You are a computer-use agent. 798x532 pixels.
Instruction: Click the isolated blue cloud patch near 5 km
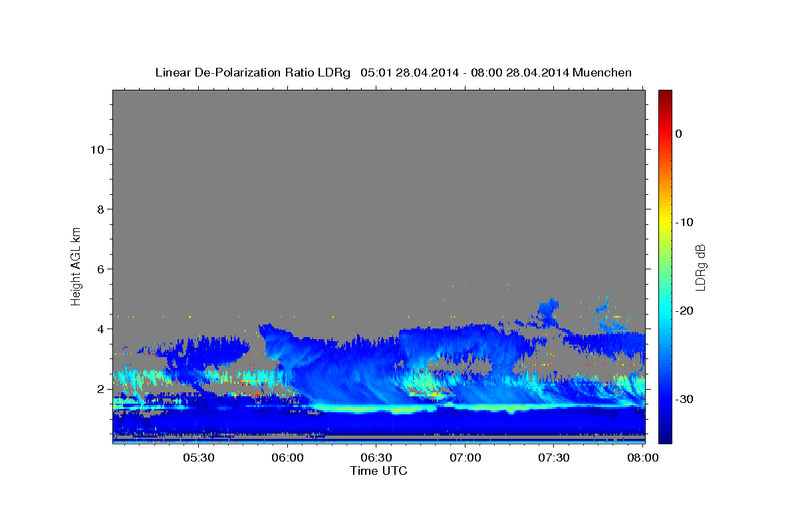549,313
